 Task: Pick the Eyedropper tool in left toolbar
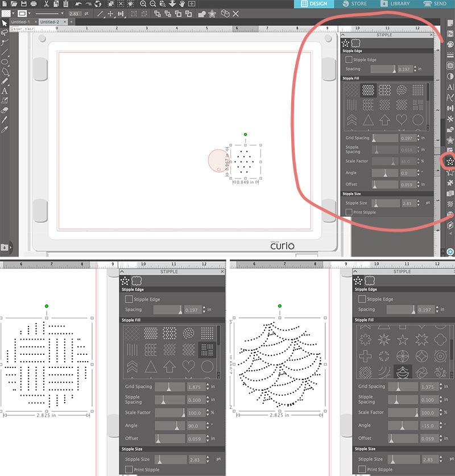pos(4,130)
